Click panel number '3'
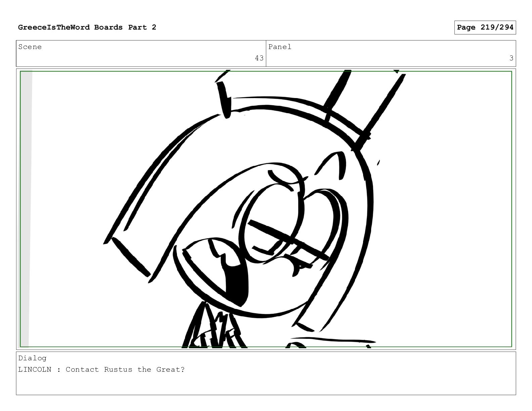The height and width of the screenshot is (411, 532). click(511, 58)
